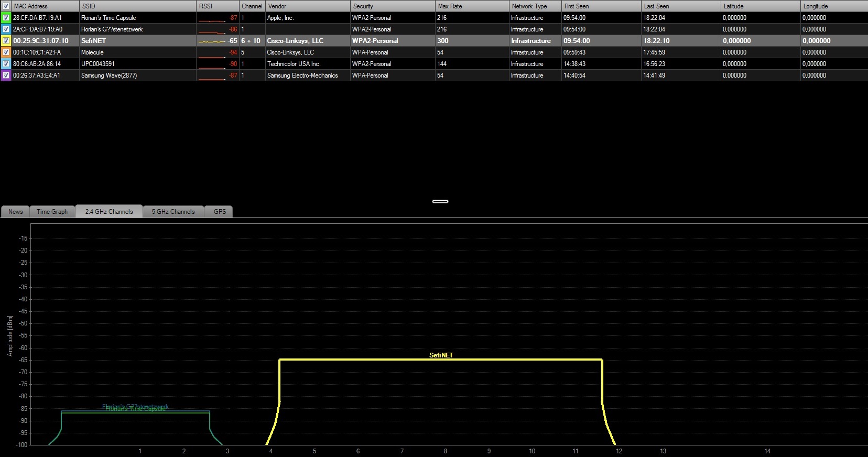Image resolution: width=868 pixels, height=457 pixels.
Task: Click MAC address 00:25:9C:31:07:10
Action: (41, 41)
